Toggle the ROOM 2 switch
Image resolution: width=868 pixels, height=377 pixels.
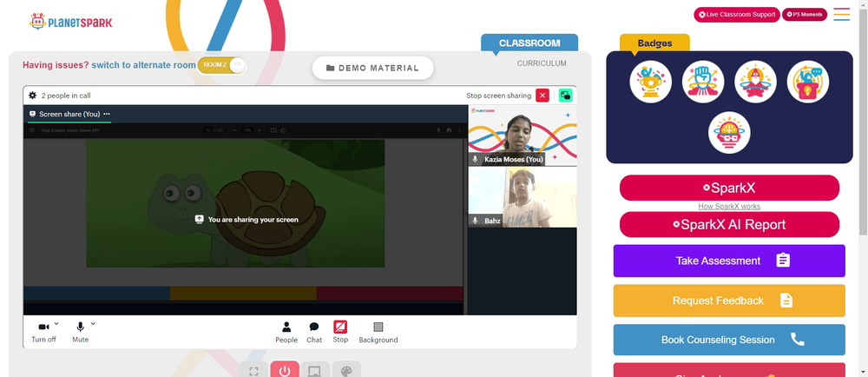(221, 65)
